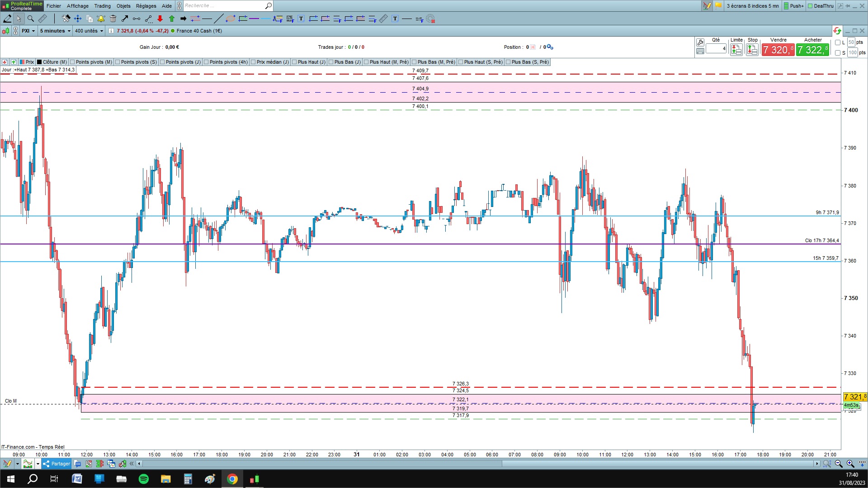Image resolution: width=868 pixels, height=488 pixels.
Task: Select the green up arrow tool
Action: 172,19
